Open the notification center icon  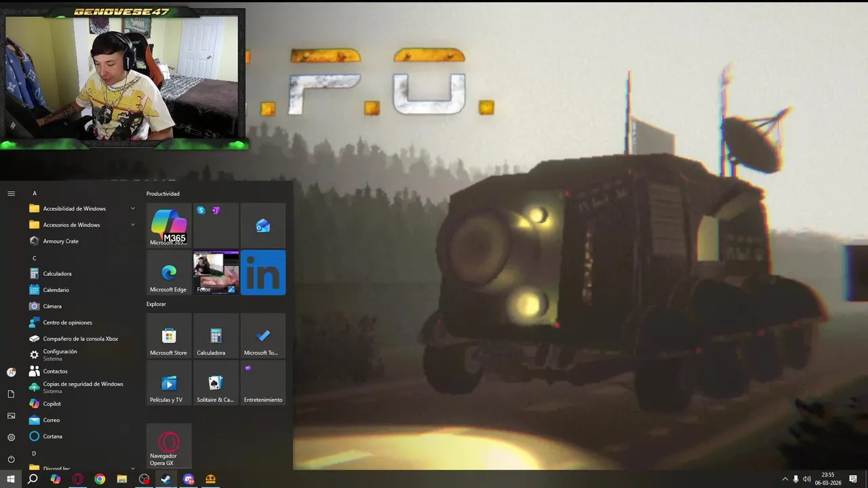point(853,479)
